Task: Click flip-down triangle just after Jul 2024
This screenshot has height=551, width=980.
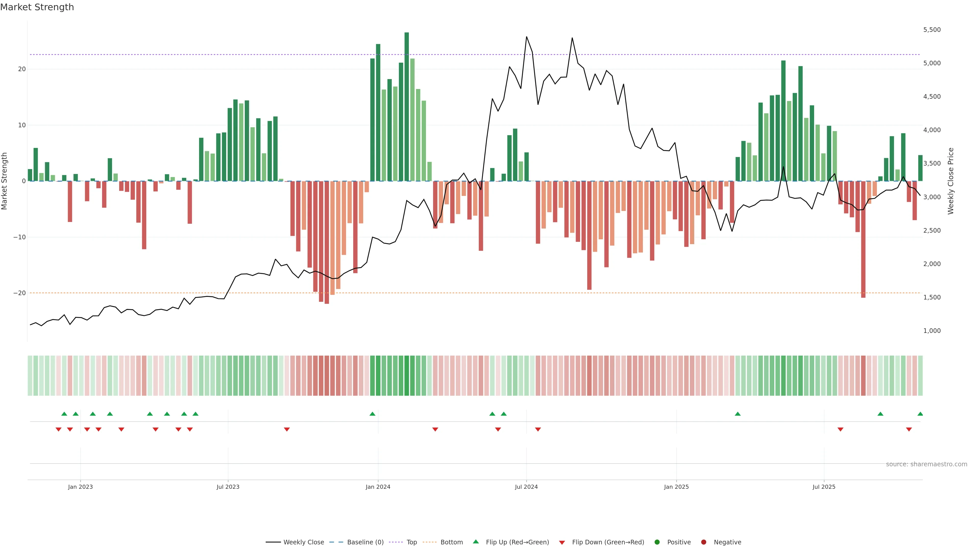Action: [538, 429]
